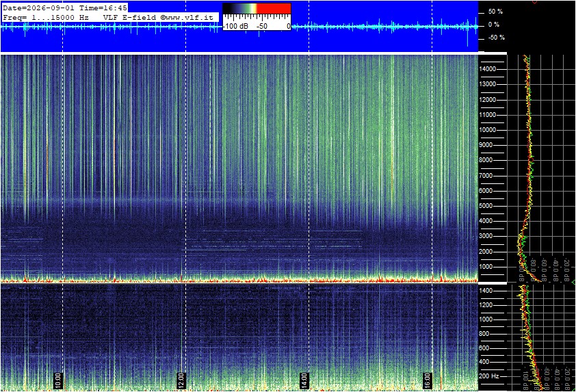Screen dimensions: 576x392
Task: Click the 10:00 time marker
Action: pos(58,380)
